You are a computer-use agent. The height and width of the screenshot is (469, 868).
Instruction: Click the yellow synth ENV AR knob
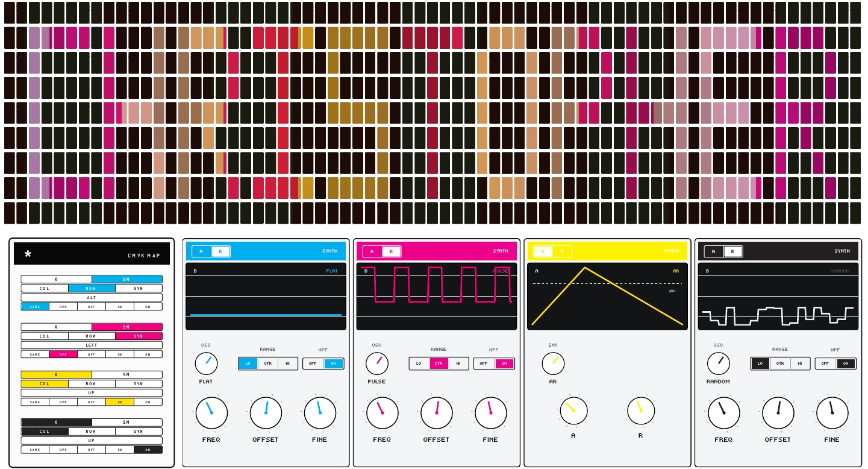553,364
